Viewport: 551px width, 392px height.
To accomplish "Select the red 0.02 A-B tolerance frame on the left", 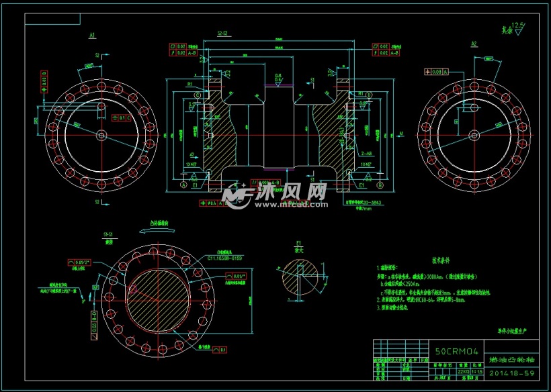I will pyautogui.click(x=183, y=53).
